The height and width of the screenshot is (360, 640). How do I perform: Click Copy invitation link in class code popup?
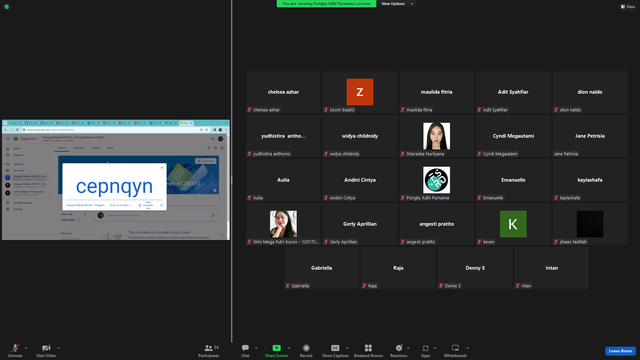point(146,205)
